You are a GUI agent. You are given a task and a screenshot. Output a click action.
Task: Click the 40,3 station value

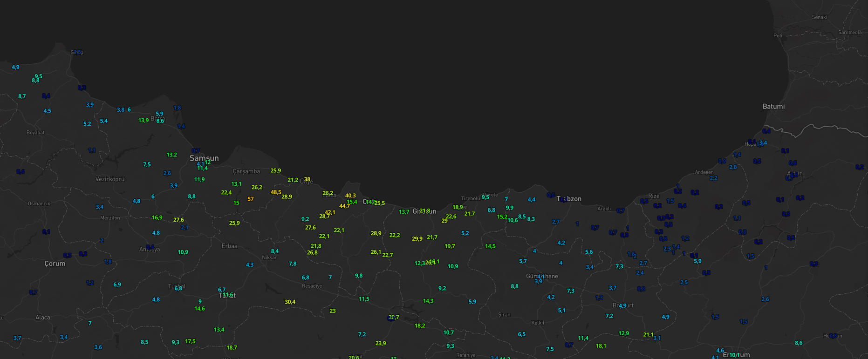350,196
